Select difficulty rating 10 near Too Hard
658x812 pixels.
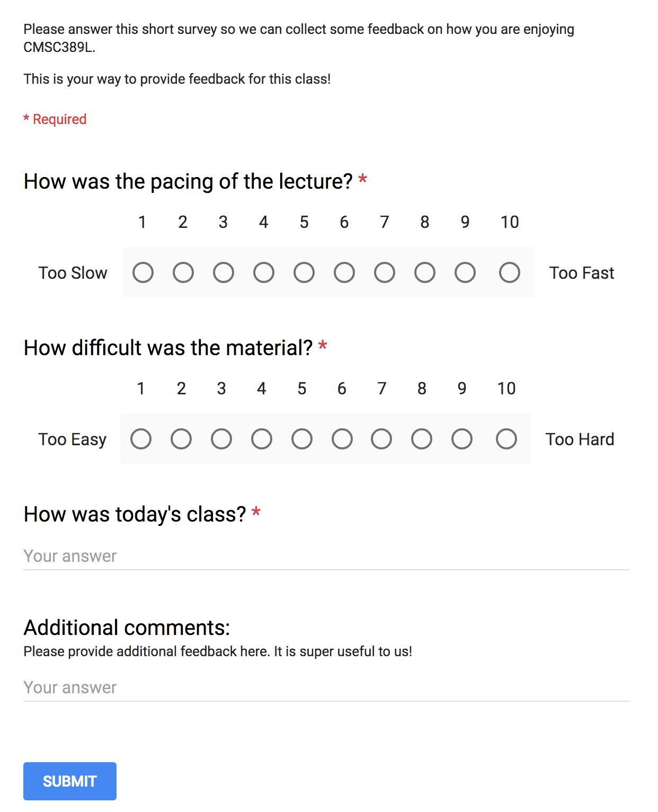506,439
